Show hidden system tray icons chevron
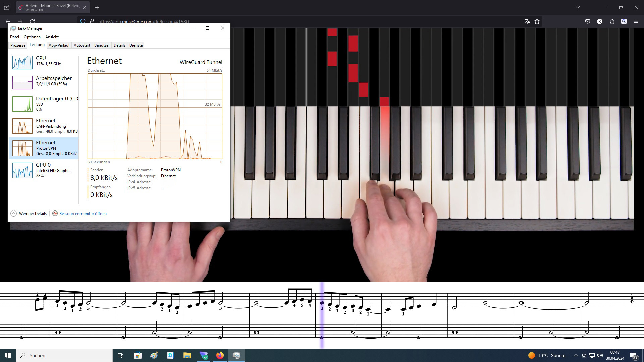 coord(576,355)
